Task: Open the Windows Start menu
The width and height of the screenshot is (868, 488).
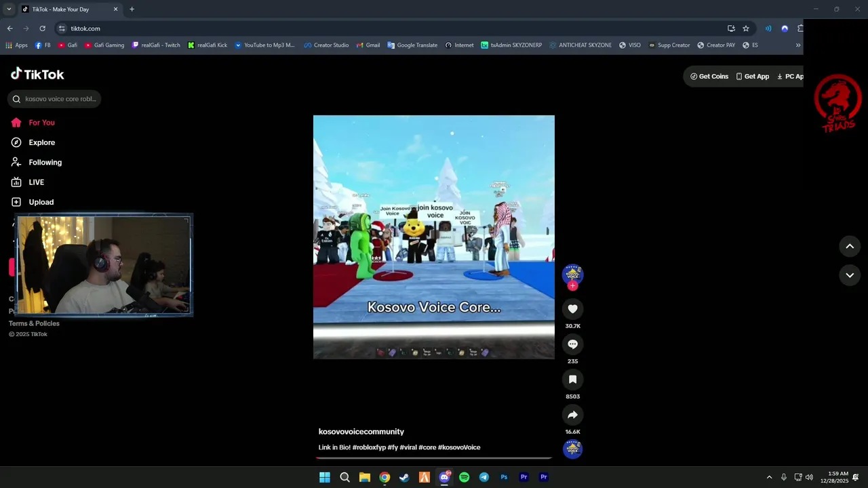Action: [325, 477]
